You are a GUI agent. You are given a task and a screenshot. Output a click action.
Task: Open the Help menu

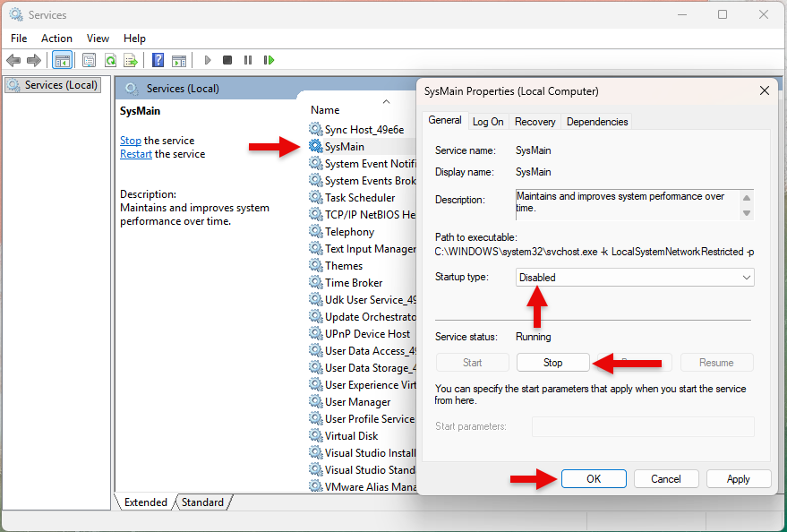(x=134, y=39)
